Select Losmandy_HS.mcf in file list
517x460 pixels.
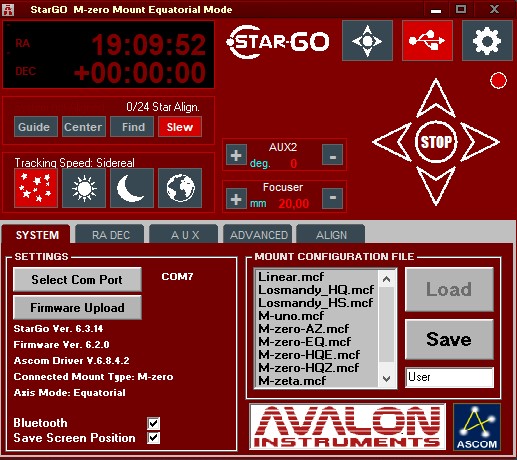pos(316,303)
